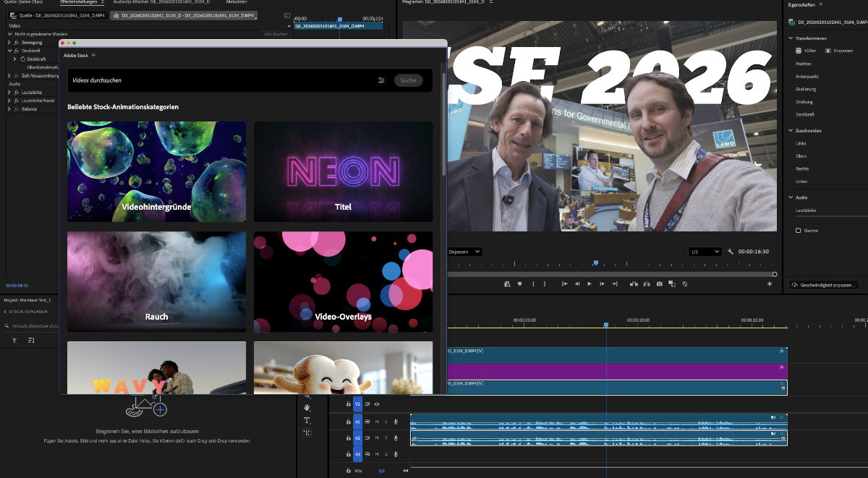Select the Type tool in the tools panel

pos(307,420)
